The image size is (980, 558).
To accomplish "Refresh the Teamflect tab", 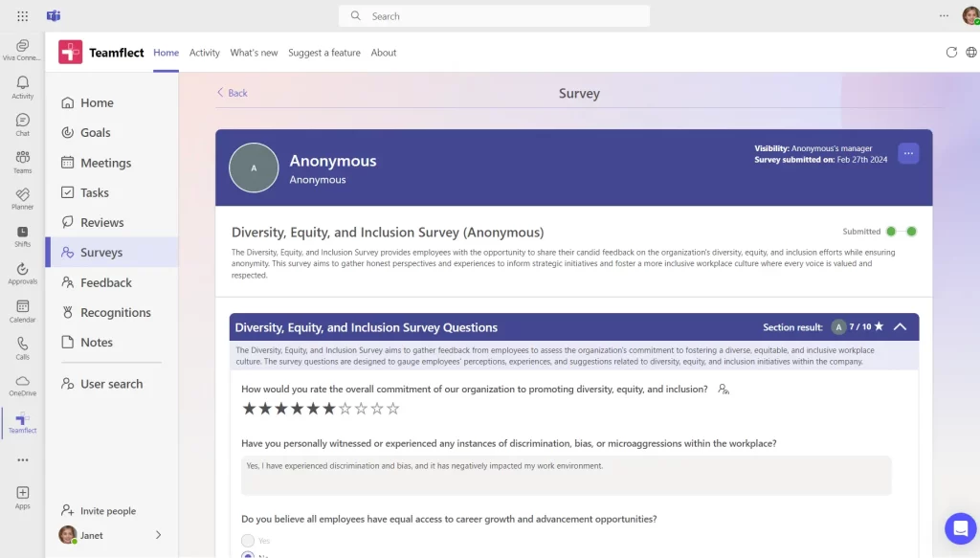I will pyautogui.click(x=951, y=53).
